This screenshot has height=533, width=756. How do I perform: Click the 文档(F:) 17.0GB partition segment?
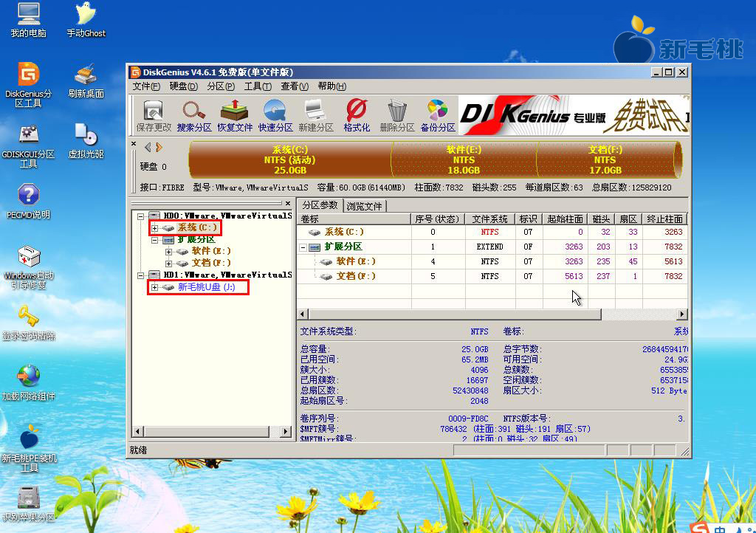[x=605, y=159]
